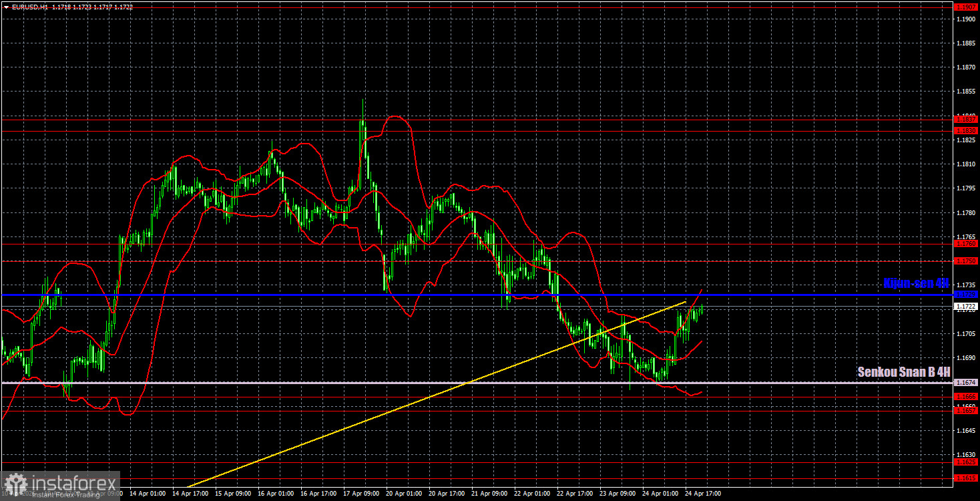Click the 1.1674 Senkou Span price tag

[966, 383]
